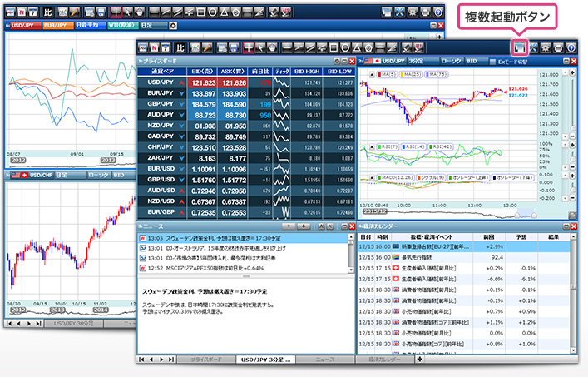
Task: Click the erase-all drawings icon in front toolbar
Action: click(x=419, y=47)
